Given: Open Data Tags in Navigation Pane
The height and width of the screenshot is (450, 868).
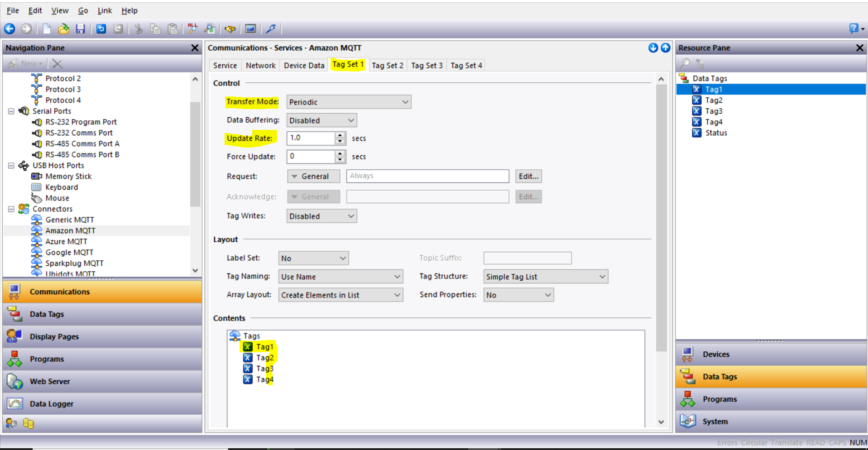Looking at the screenshot, I should (x=102, y=314).
